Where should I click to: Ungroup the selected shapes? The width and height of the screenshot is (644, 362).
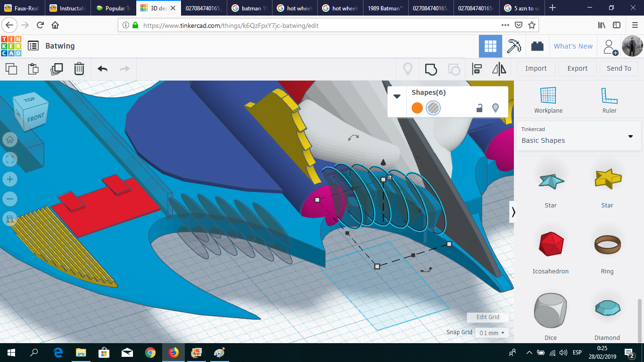[454, 69]
